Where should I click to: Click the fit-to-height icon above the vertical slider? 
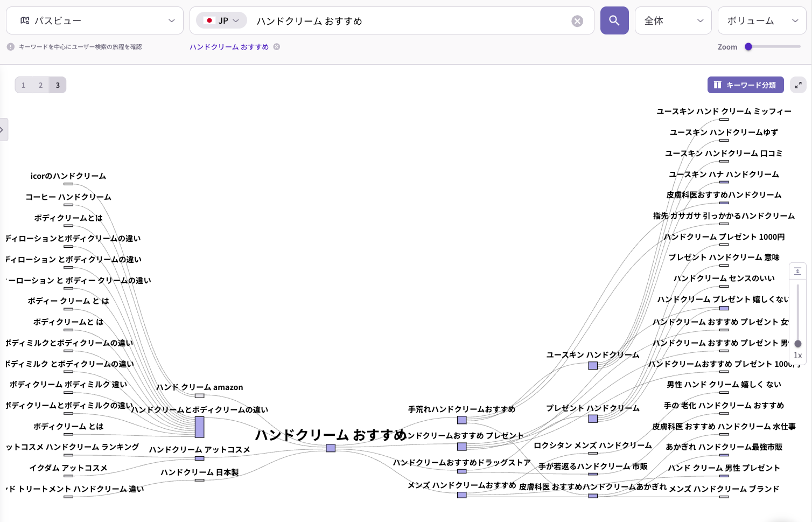point(798,271)
